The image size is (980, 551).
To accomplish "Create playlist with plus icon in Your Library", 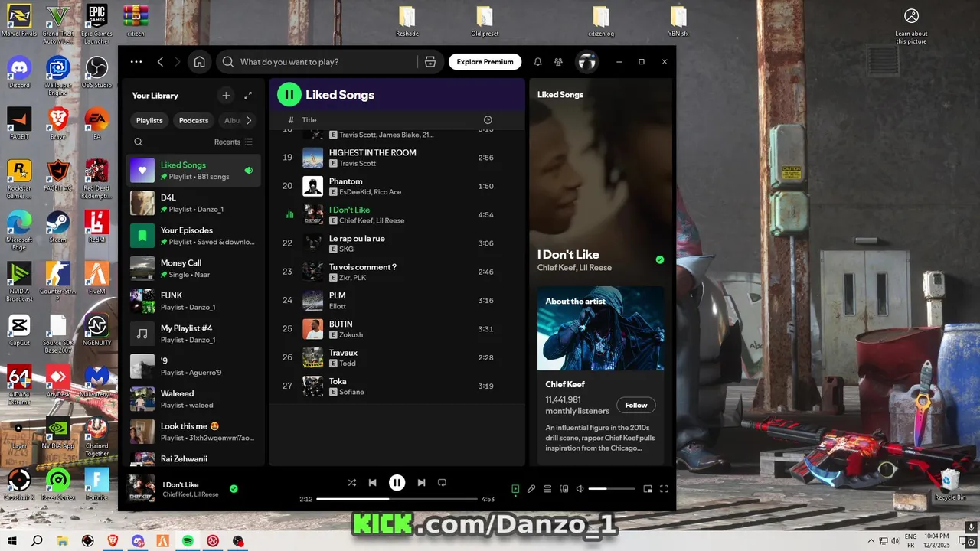I will coord(226,96).
